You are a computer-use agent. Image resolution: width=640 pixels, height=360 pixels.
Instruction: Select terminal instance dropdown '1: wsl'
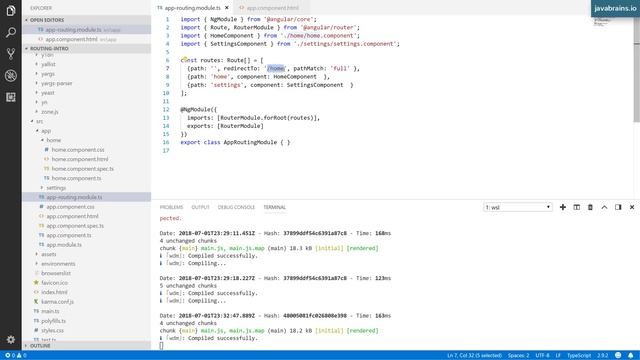518,207
